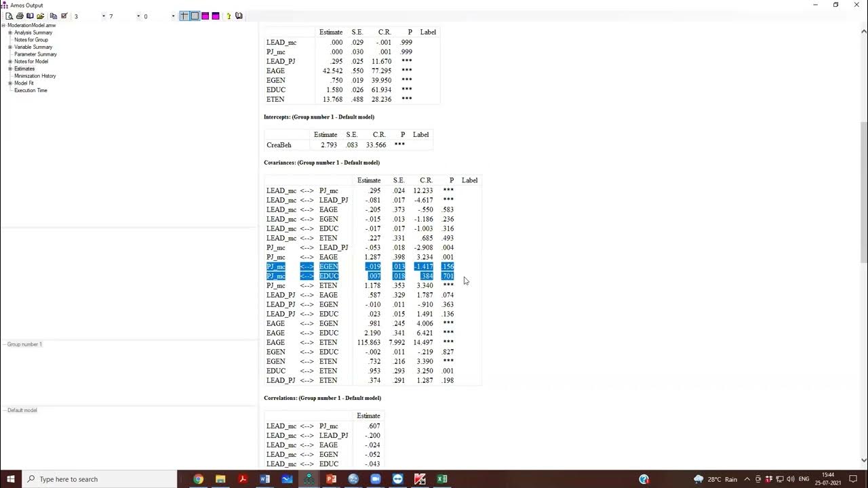The image size is (868, 488).
Task: Click the Print Preview toolbar icon
Action: coord(9,16)
